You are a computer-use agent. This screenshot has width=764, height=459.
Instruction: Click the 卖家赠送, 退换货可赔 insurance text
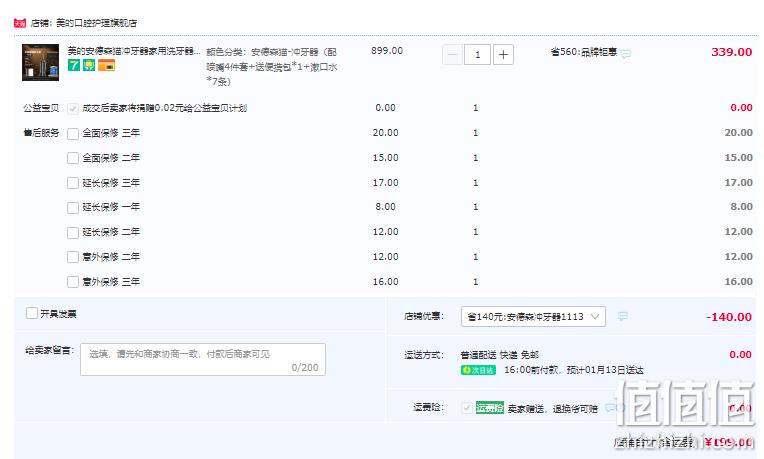pos(553,409)
